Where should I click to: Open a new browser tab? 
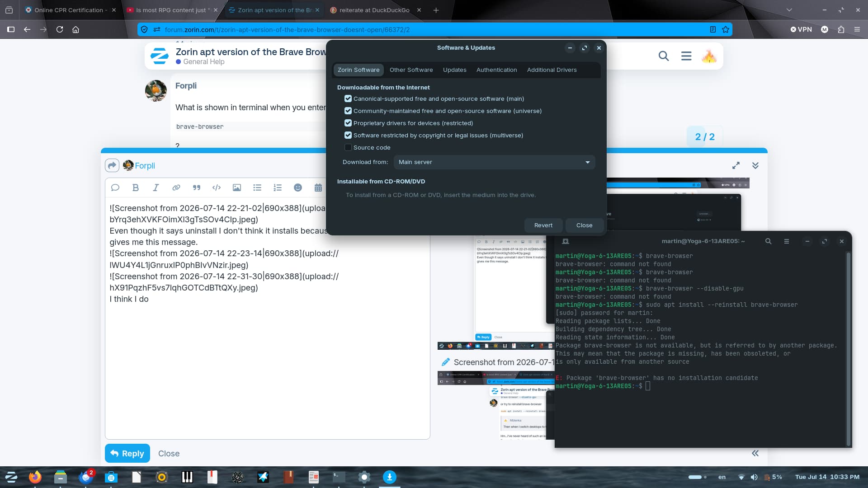point(436,10)
